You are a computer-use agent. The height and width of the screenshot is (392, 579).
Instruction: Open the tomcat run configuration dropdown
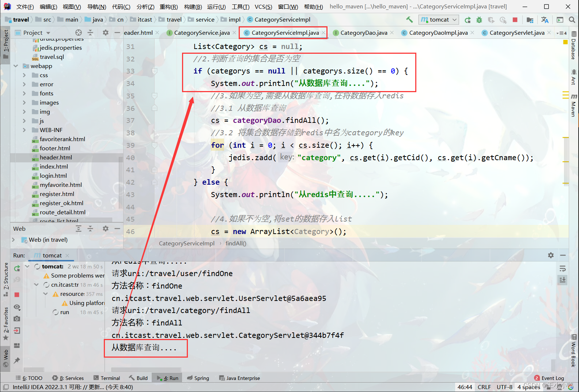pyautogui.click(x=439, y=20)
